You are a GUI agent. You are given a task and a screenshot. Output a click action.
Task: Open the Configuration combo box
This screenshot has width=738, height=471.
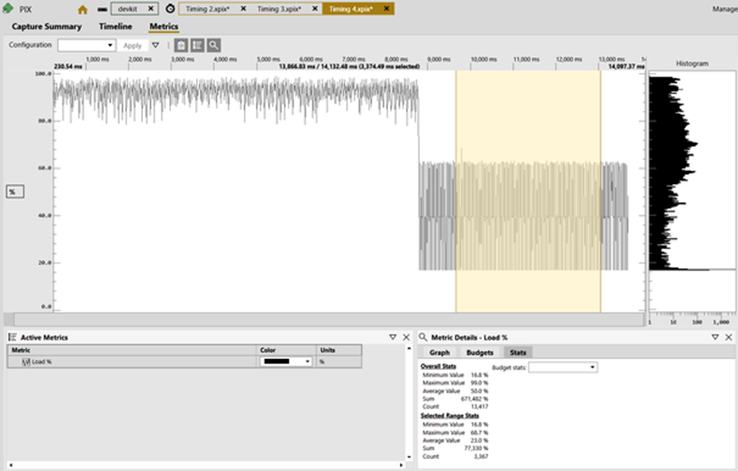click(87, 45)
